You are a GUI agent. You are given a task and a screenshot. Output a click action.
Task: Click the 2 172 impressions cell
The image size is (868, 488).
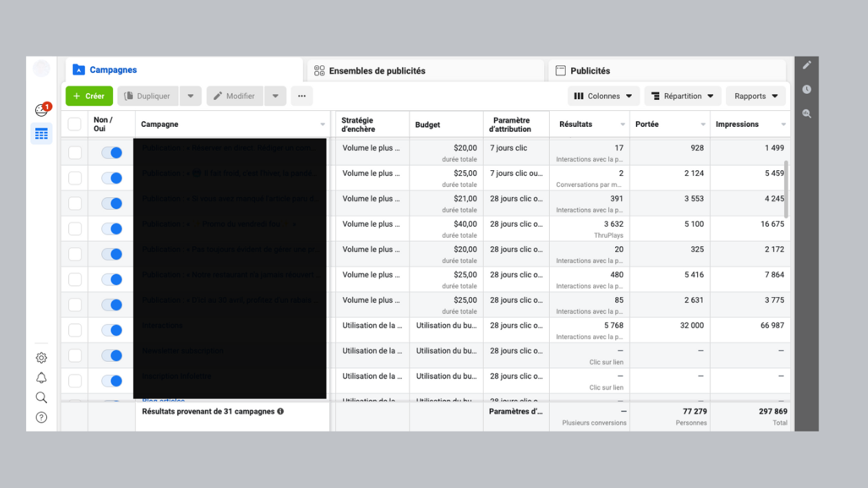750,254
